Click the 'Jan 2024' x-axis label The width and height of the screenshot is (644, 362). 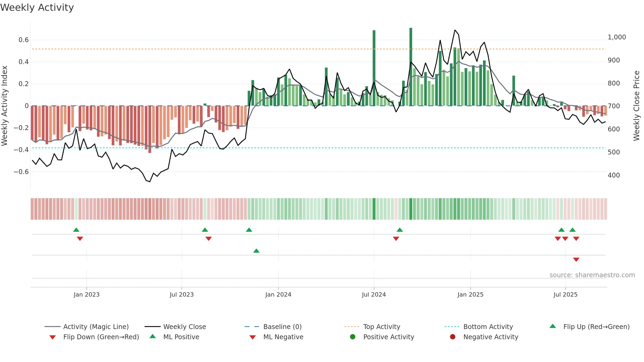(x=278, y=294)
